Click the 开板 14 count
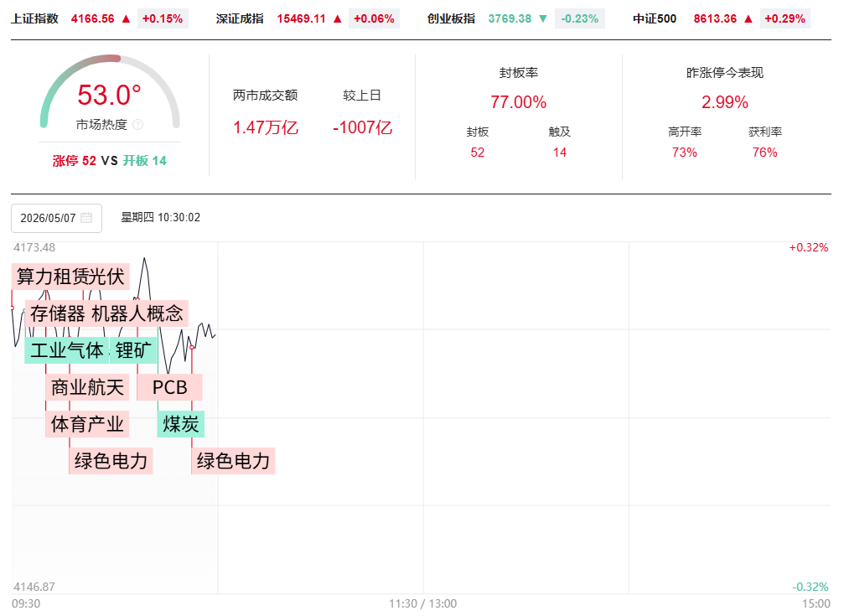 pyautogui.click(x=145, y=160)
